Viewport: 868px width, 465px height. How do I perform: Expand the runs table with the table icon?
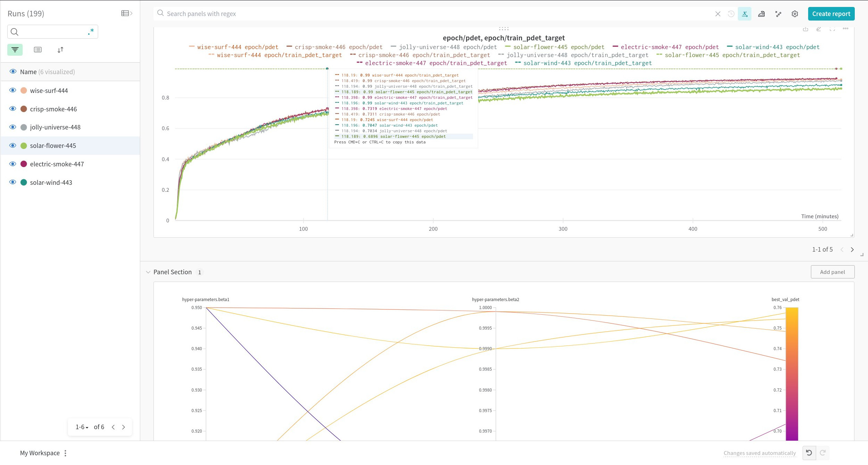coord(125,13)
